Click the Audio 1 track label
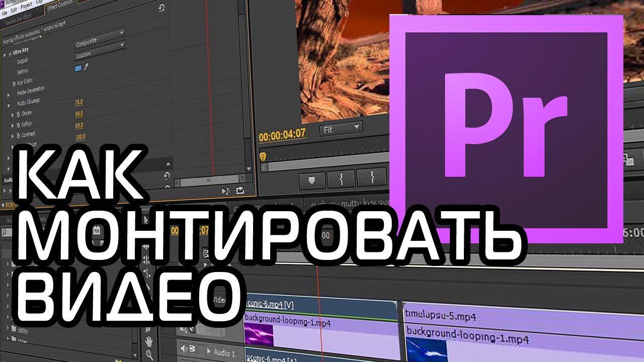Viewport: 644px width, 362px height. pos(224,352)
